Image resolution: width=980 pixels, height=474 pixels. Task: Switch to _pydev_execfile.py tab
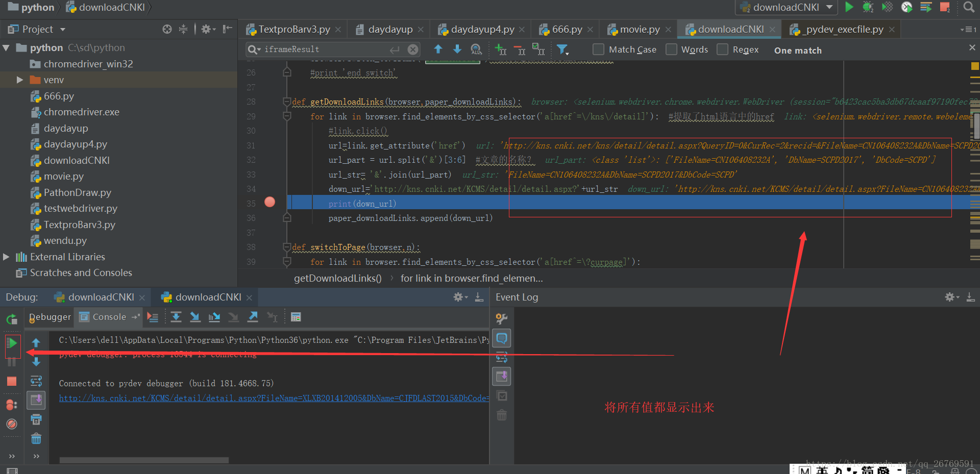click(x=843, y=29)
